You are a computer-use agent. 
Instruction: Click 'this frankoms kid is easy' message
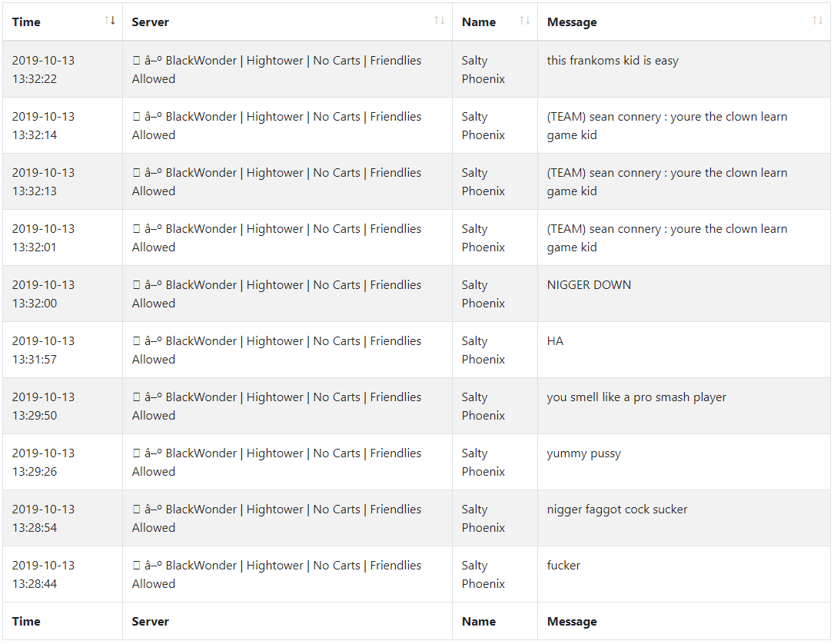click(612, 61)
